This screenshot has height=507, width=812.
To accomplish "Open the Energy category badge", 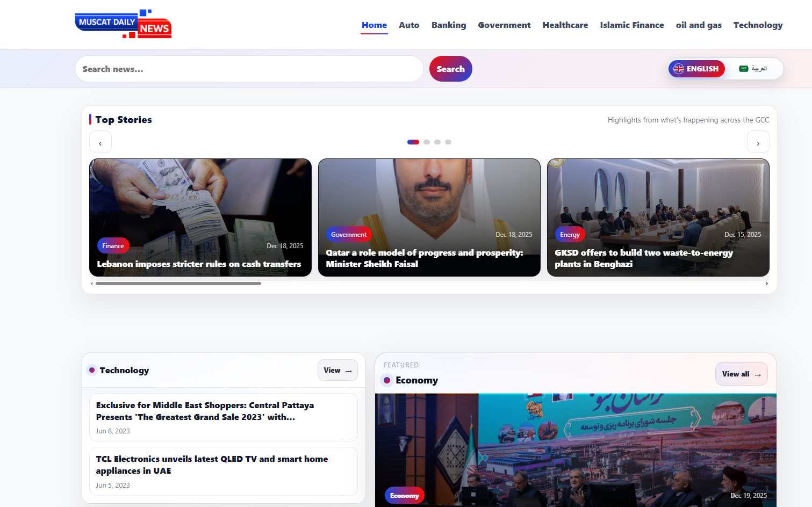I will coord(570,235).
